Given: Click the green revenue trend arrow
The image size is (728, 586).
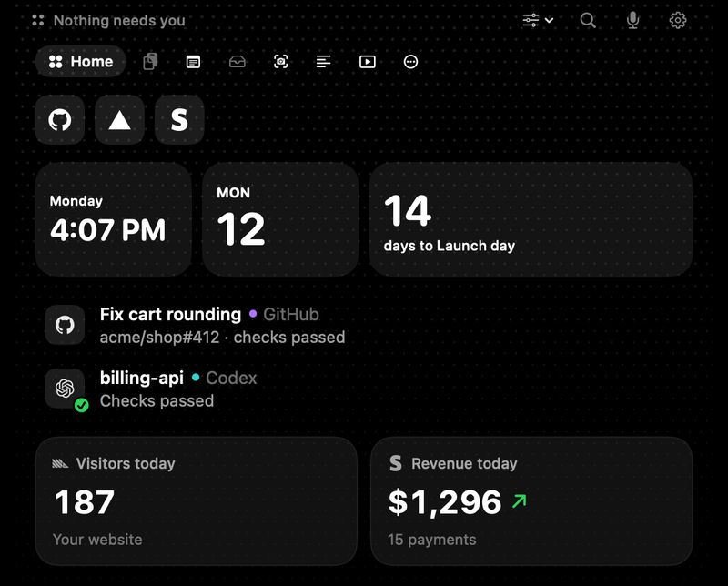Looking at the screenshot, I should coord(520,501).
